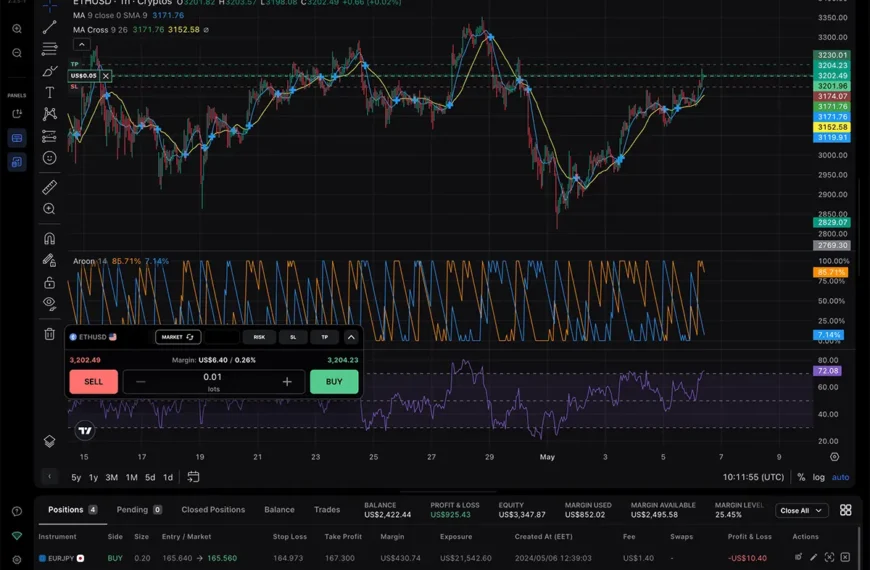Zoom out using far-left sidebar magnifier
The height and width of the screenshot is (570, 870).
[x=17, y=53]
